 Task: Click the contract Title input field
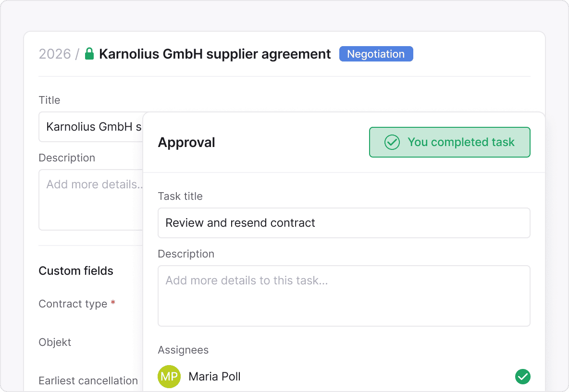pos(91,127)
